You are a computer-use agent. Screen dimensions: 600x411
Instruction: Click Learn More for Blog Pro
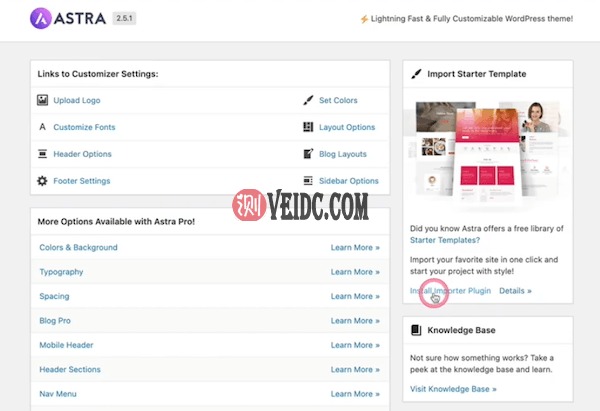pyautogui.click(x=355, y=321)
